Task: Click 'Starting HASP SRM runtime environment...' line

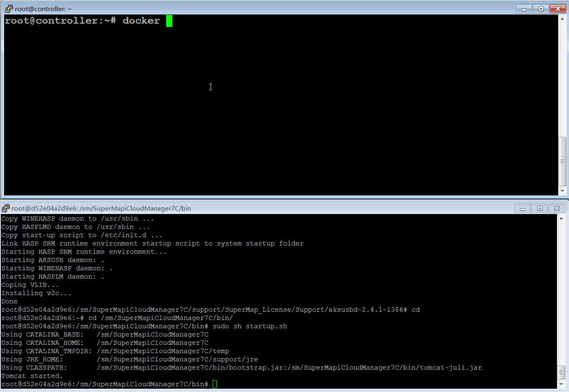Action: click(84, 252)
